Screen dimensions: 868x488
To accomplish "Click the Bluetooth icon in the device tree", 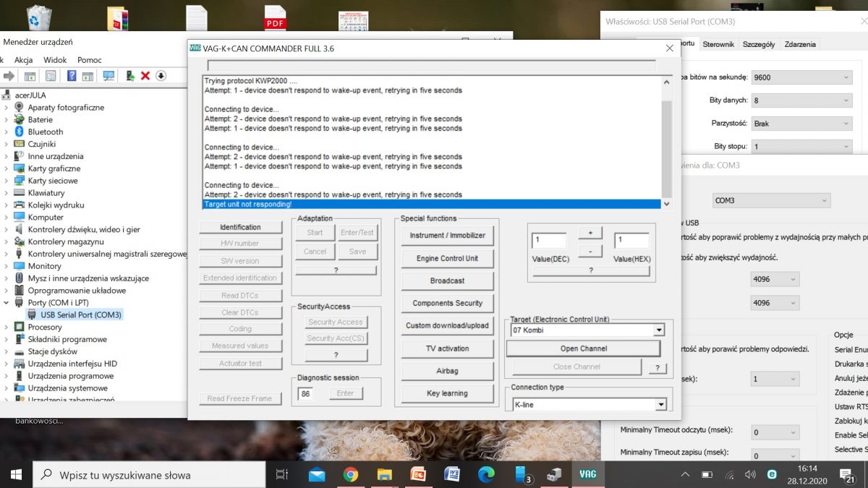I will click(20, 132).
